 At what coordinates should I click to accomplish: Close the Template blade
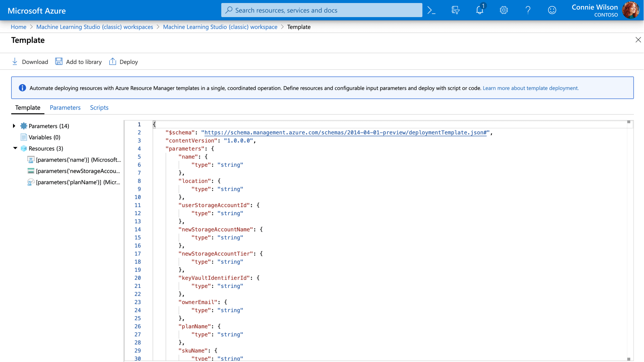click(x=638, y=40)
